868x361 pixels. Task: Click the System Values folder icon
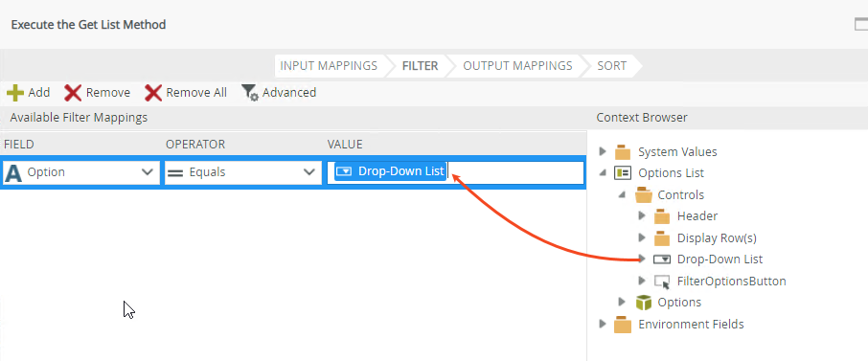[x=623, y=151]
